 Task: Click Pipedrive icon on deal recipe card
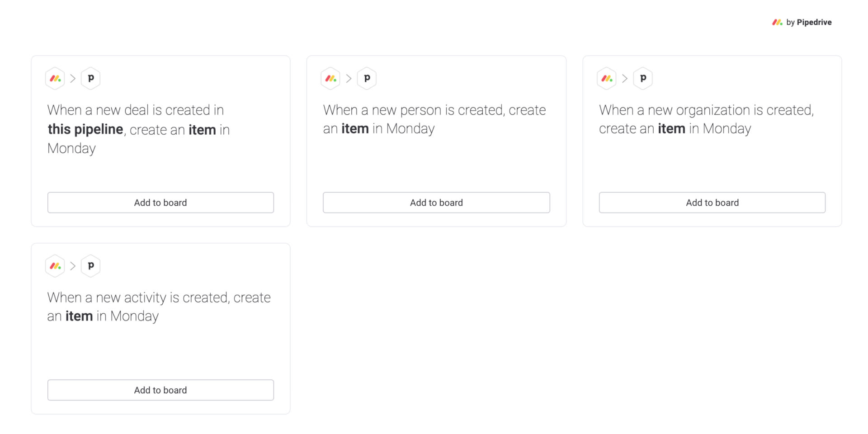tap(90, 79)
